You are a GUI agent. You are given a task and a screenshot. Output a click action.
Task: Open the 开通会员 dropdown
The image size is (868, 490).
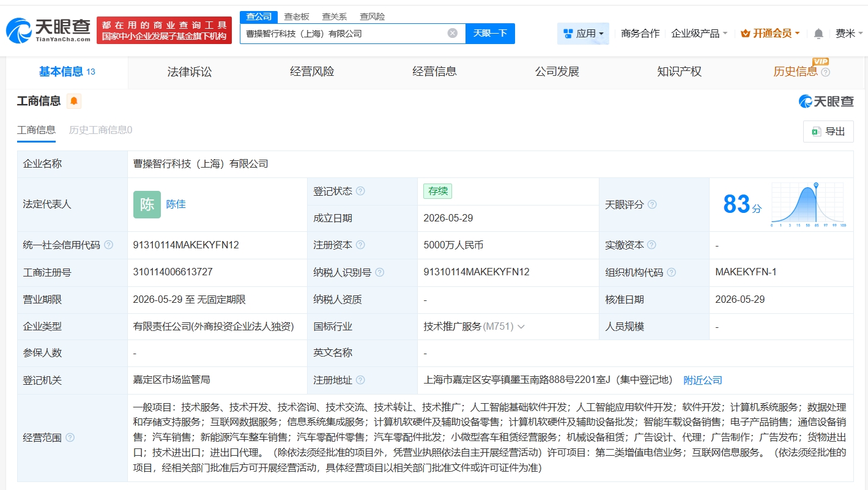click(770, 34)
